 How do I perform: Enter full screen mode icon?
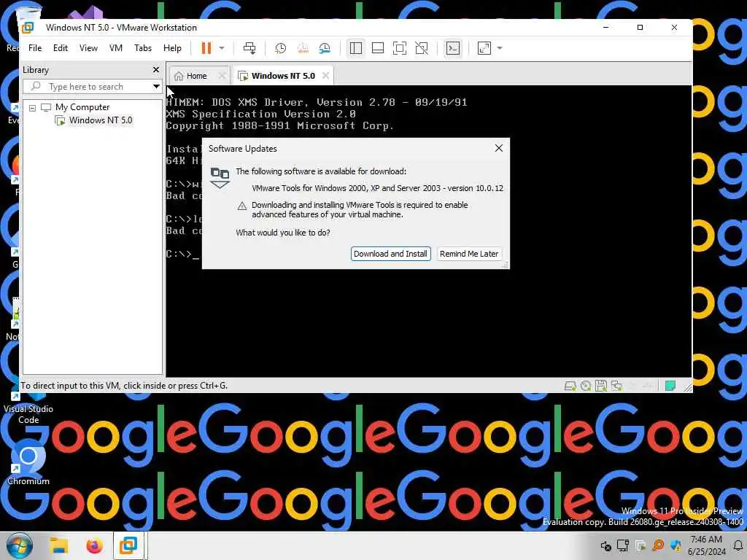click(400, 48)
